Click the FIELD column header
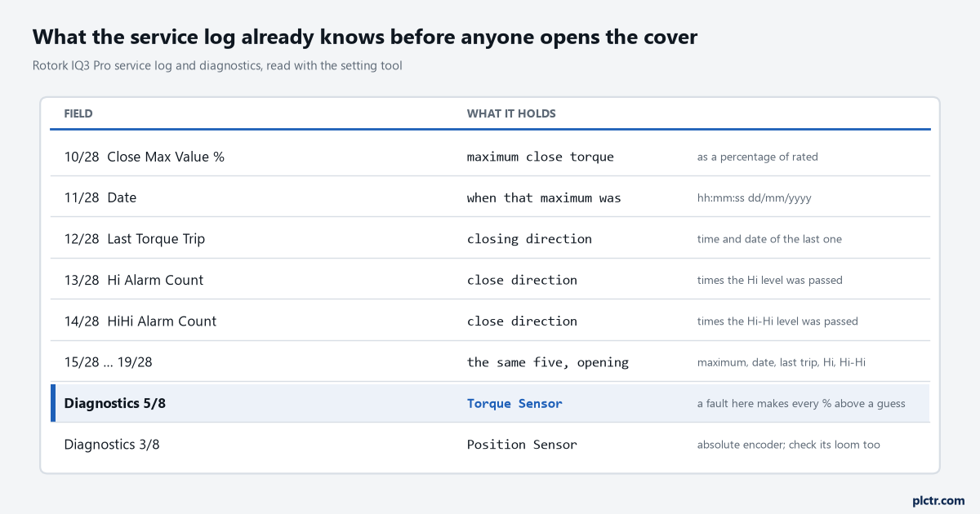The width and height of the screenshot is (980, 514). click(x=78, y=113)
